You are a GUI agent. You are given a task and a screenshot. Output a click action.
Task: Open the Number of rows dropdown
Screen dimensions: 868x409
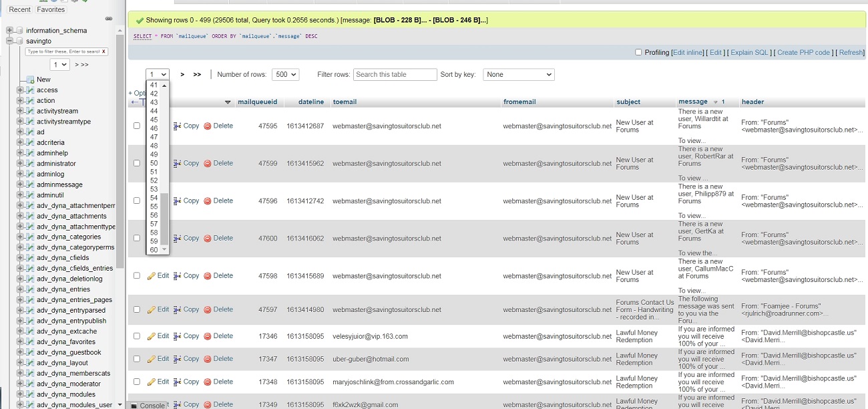click(x=285, y=75)
